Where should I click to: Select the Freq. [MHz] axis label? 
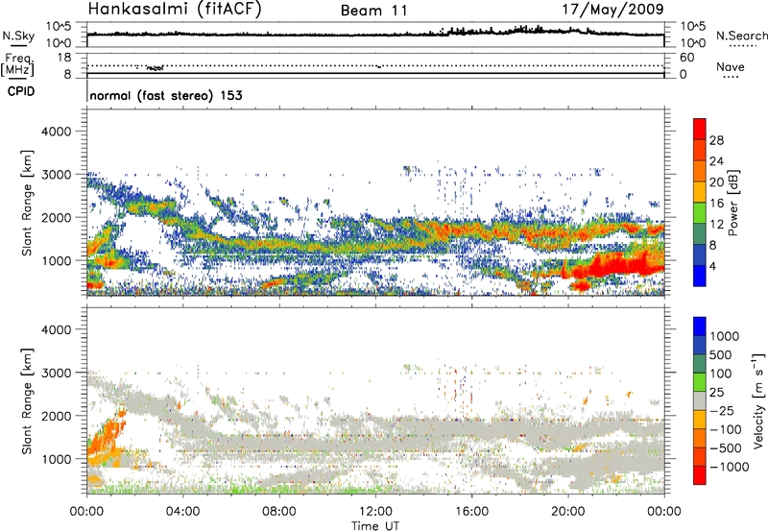[18, 64]
